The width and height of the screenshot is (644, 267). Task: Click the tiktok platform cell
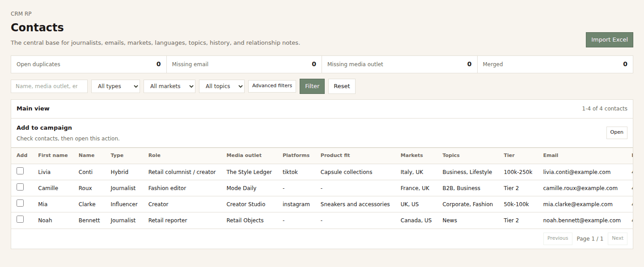pyautogui.click(x=290, y=172)
